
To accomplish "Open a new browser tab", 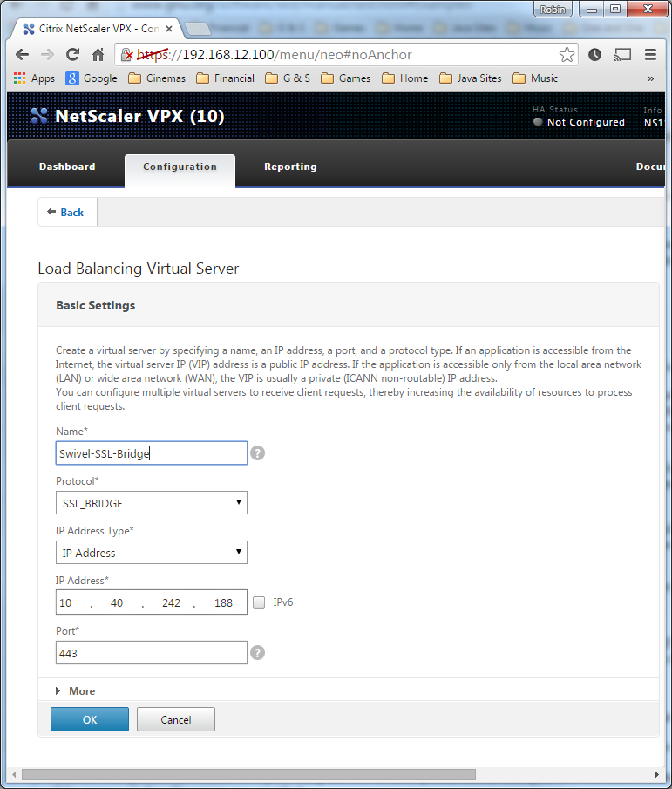I will pos(197,29).
